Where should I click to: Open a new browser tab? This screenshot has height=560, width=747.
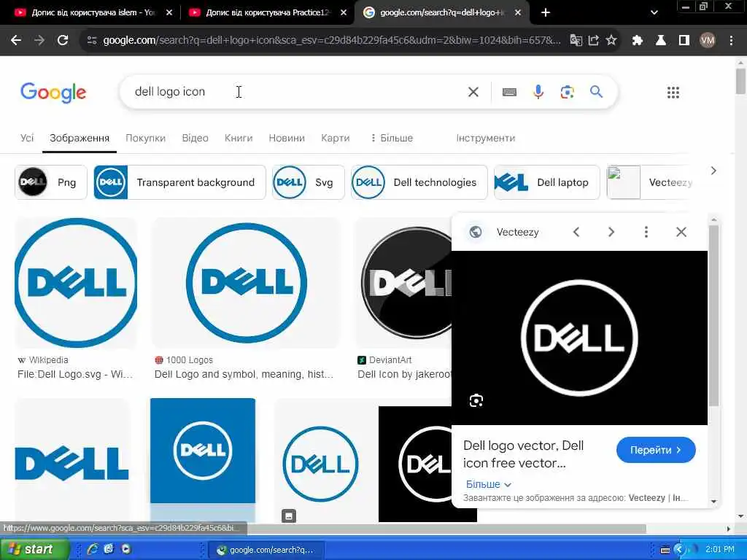[546, 12]
